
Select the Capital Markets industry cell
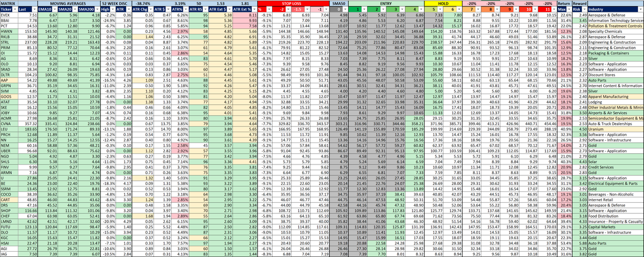[x=616, y=226]
